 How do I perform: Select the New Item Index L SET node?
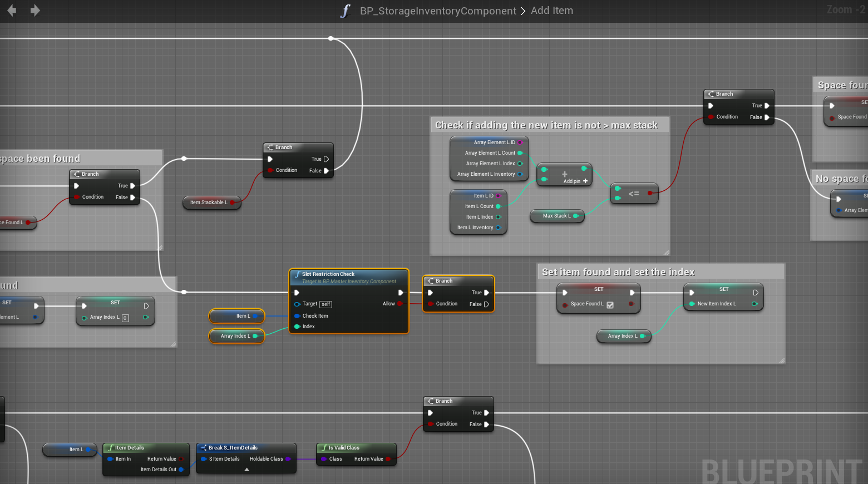[x=723, y=290]
